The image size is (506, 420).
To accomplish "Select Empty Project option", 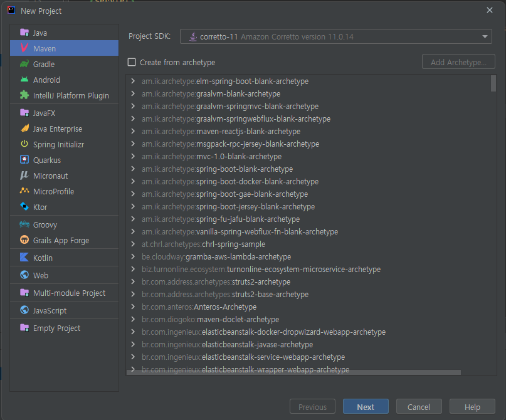I will (x=64, y=328).
